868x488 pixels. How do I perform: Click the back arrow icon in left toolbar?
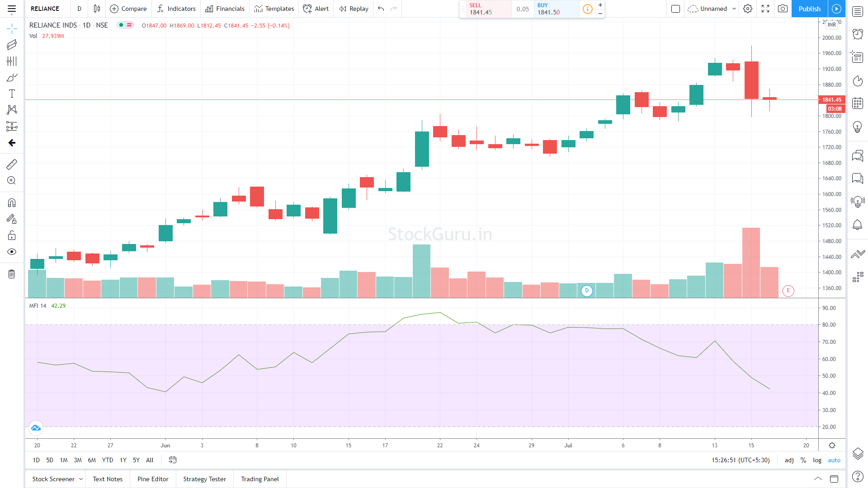(12, 143)
